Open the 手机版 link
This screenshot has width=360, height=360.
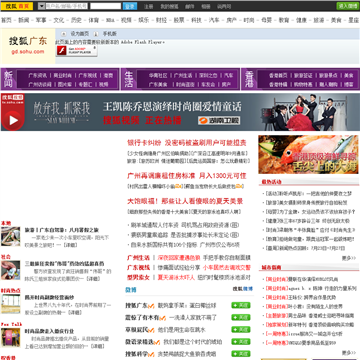coord(110,34)
